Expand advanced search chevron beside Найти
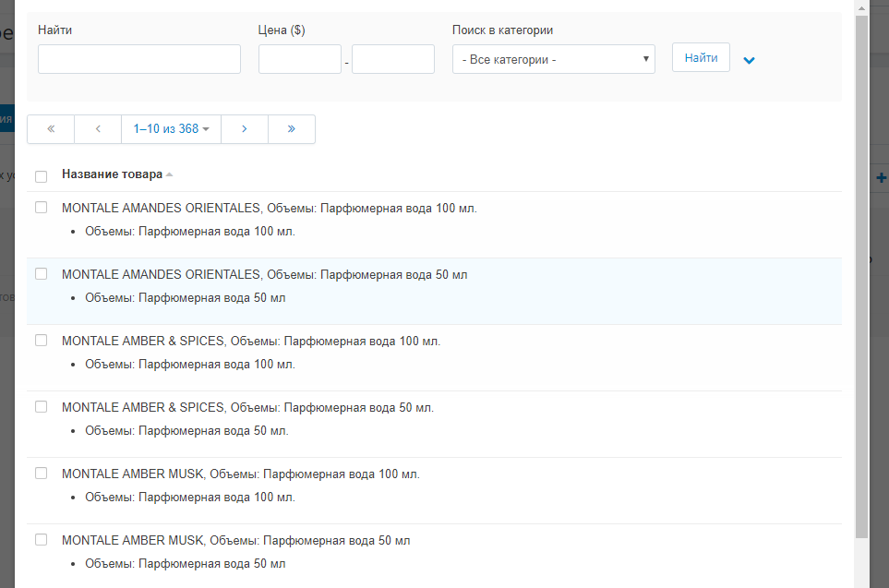 coord(749,60)
